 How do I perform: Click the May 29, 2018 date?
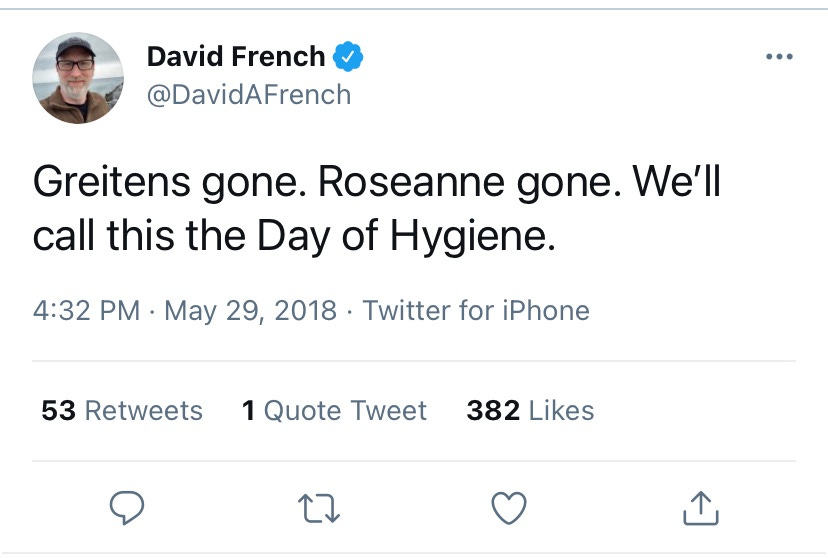[250, 310]
